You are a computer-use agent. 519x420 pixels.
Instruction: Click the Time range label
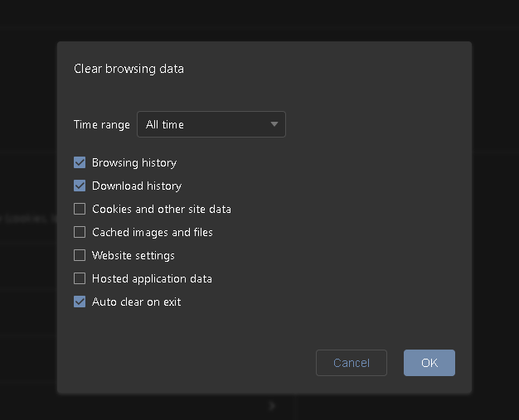pyautogui.click(x=102, y=124)
